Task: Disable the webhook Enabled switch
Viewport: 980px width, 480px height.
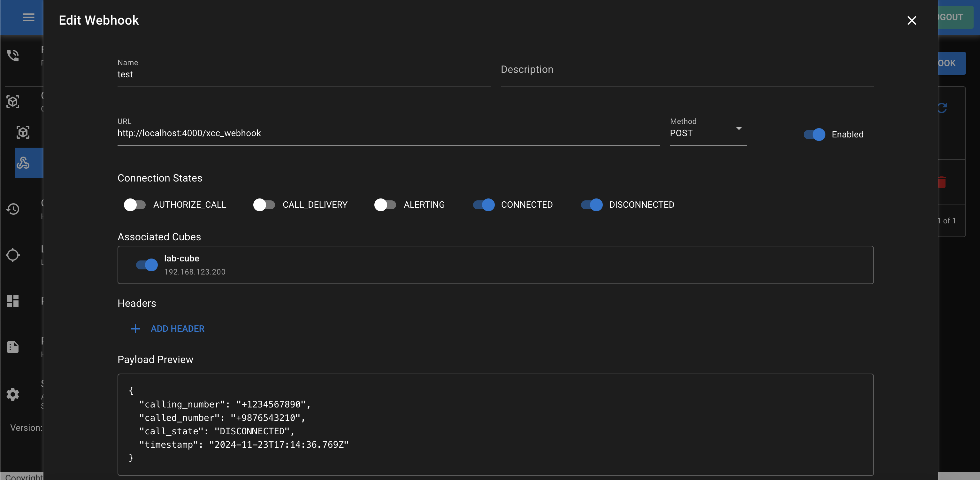Action: 815,134
